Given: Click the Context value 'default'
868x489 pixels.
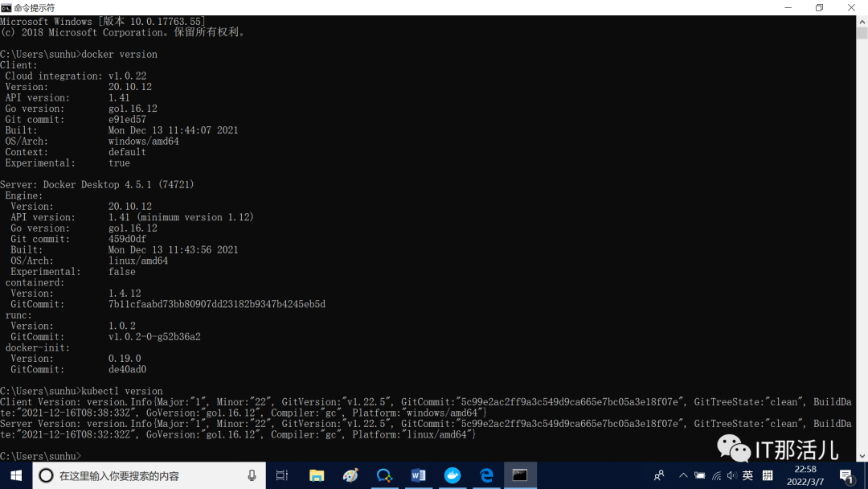Looking at the screenshot, I should pos(127,152).
